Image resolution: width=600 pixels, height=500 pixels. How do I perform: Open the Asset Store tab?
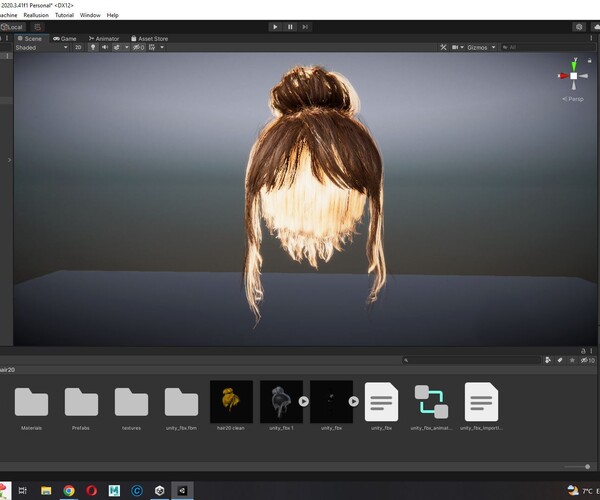point(149,39)
